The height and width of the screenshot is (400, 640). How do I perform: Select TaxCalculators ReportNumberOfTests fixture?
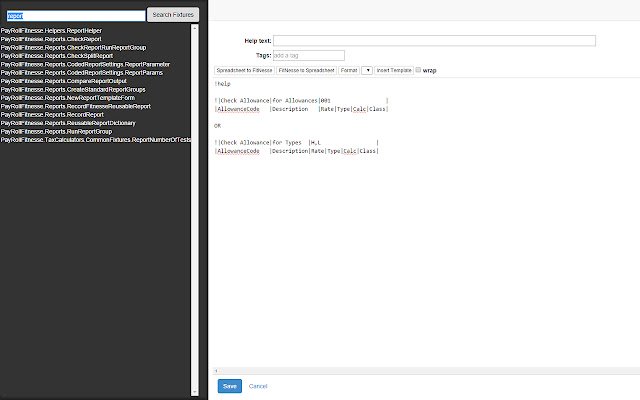[96, 140]
